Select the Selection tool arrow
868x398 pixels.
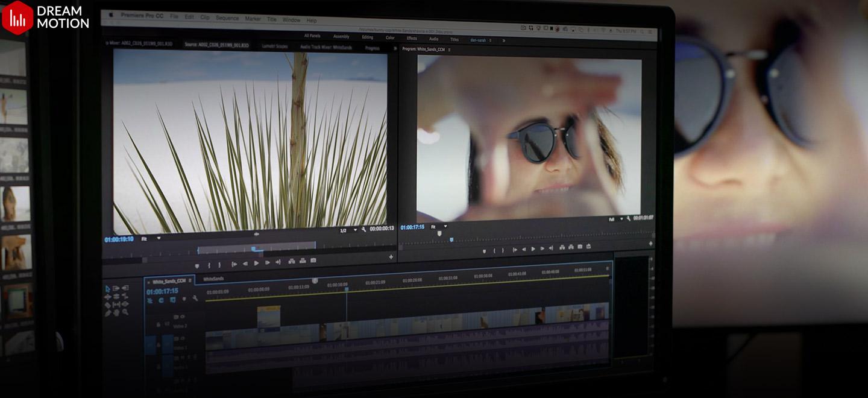tap(108, 289)
